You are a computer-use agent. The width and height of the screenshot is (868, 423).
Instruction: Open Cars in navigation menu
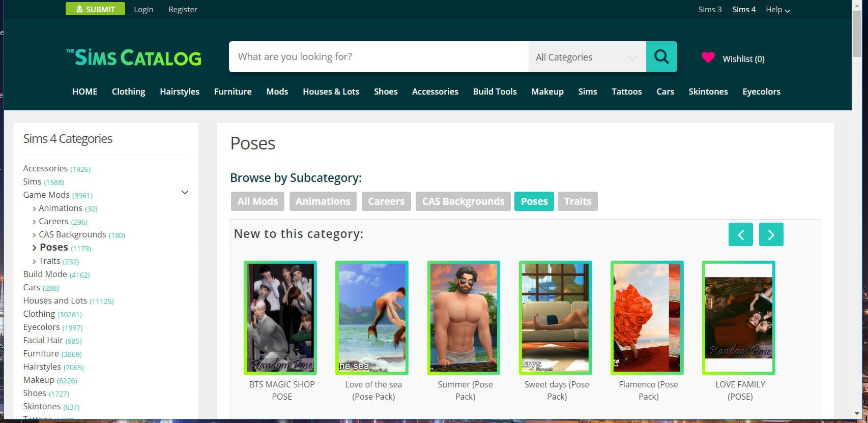pyautogui.click(x=665, y=92)
